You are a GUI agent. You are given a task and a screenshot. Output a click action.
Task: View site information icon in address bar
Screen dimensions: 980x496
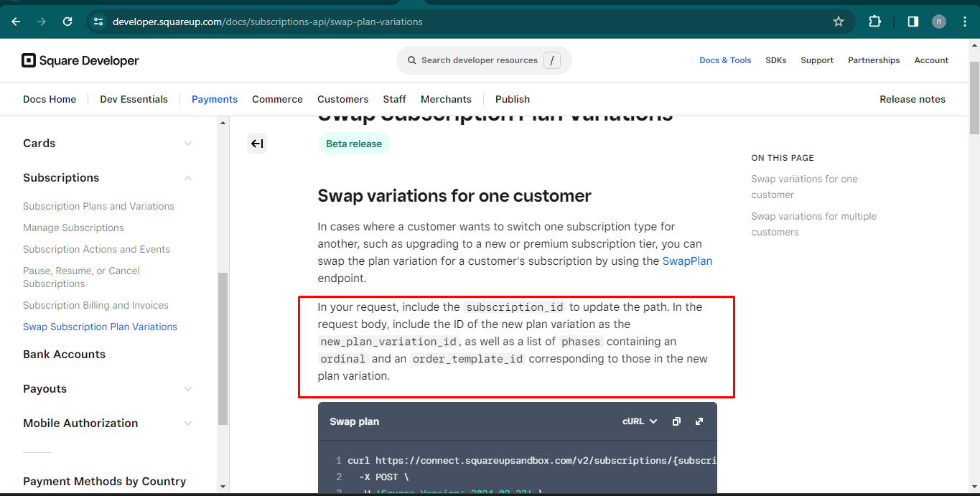[99, 22]
